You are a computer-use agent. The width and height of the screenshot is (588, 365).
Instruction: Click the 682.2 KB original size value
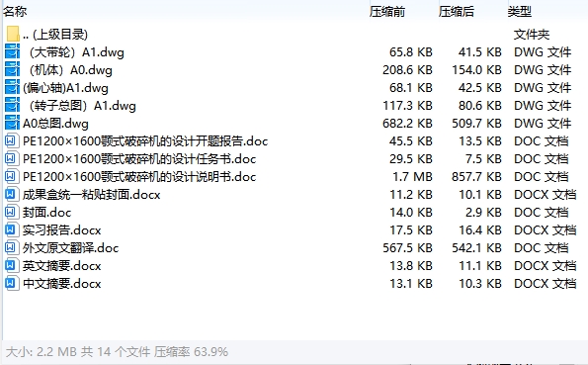tap(407, 124)
